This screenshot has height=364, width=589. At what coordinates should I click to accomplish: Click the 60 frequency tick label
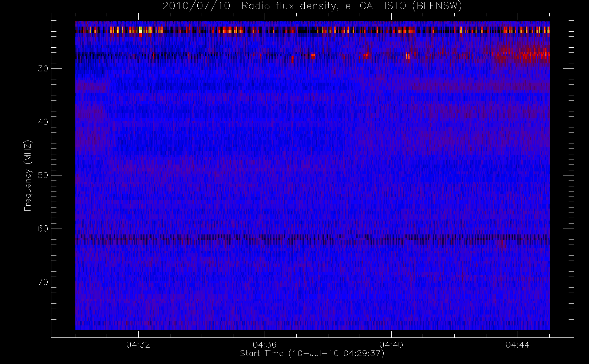(43, 229)
